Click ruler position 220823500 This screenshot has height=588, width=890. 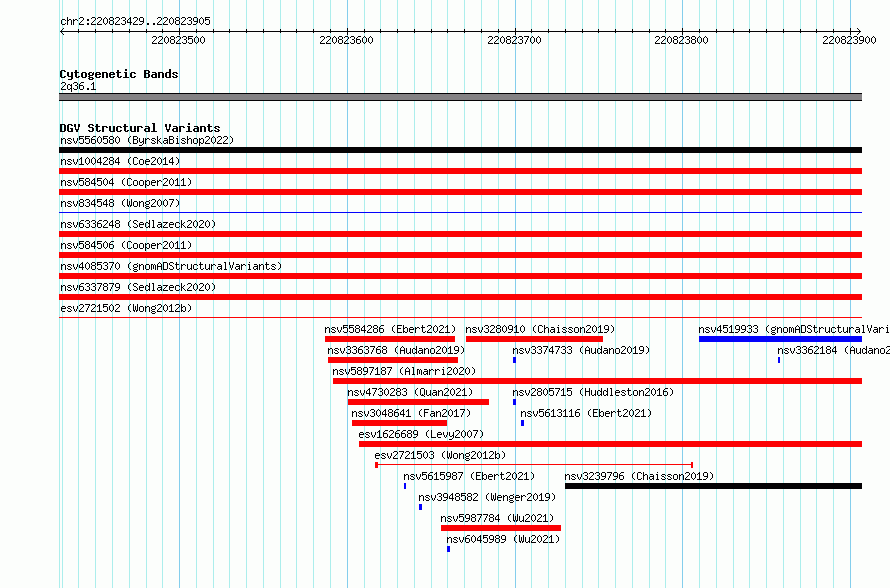point(178,40)
